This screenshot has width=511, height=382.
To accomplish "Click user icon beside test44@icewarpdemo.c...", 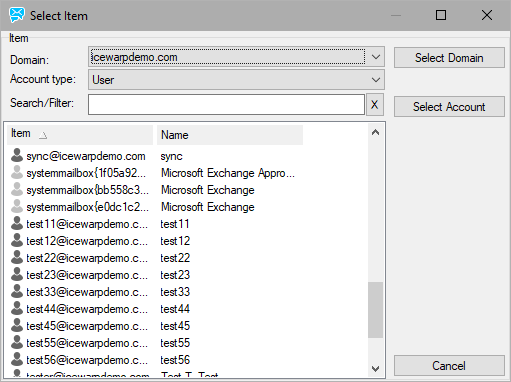I will click(17, 308).
